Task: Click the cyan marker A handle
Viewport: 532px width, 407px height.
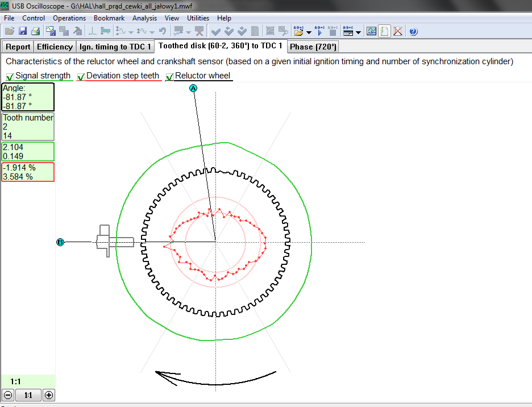Action: [x=193, y=88]
